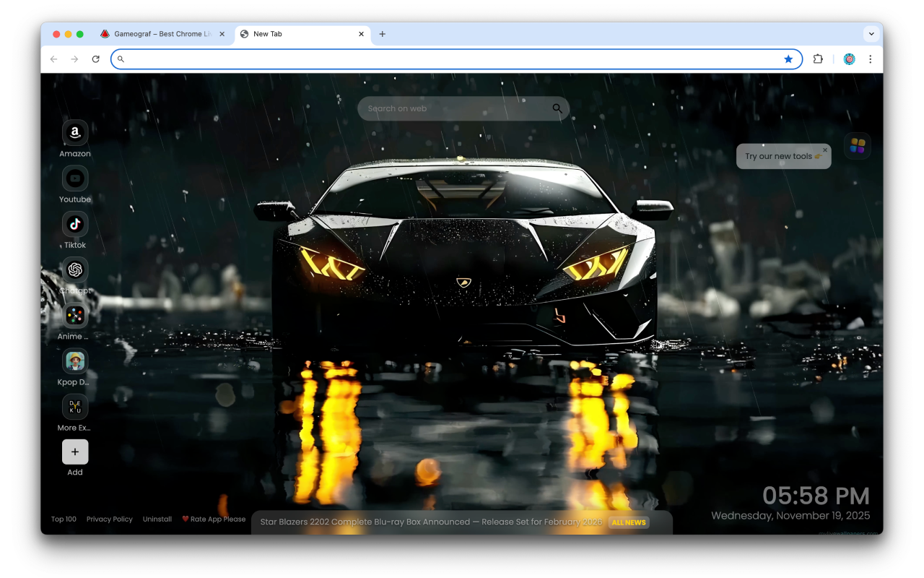The width and height of the screenshot is (924, 578).
Task: Launch the Tiktok shortcut icon
Action: pyautogui.click(x=75, y=224)
